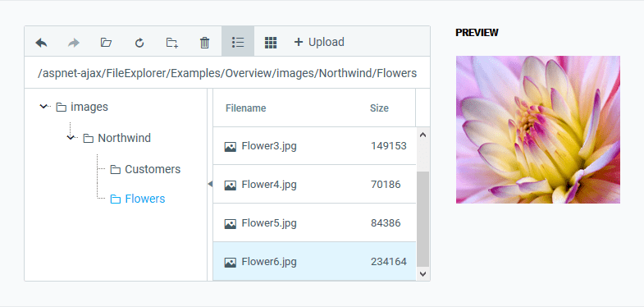
Task: Create a new folder via toolbar icon
Action: point(172,43)
